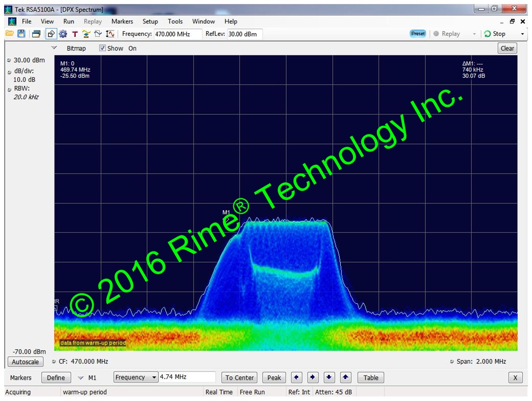Open the marker Table
The image size is (532, 401).
pyautogui.click(x=371, y=377)
